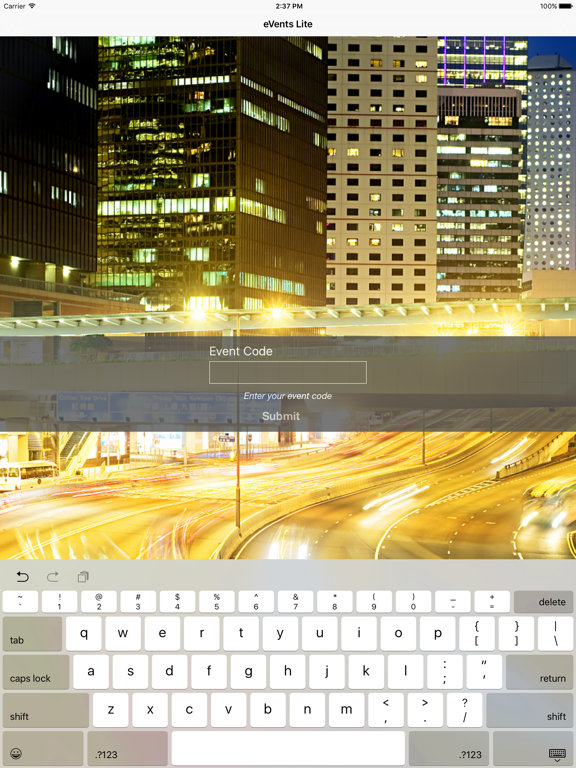Tap the period / greater-than key
Viewport: 576px width, 768px height.
(425, 710)
